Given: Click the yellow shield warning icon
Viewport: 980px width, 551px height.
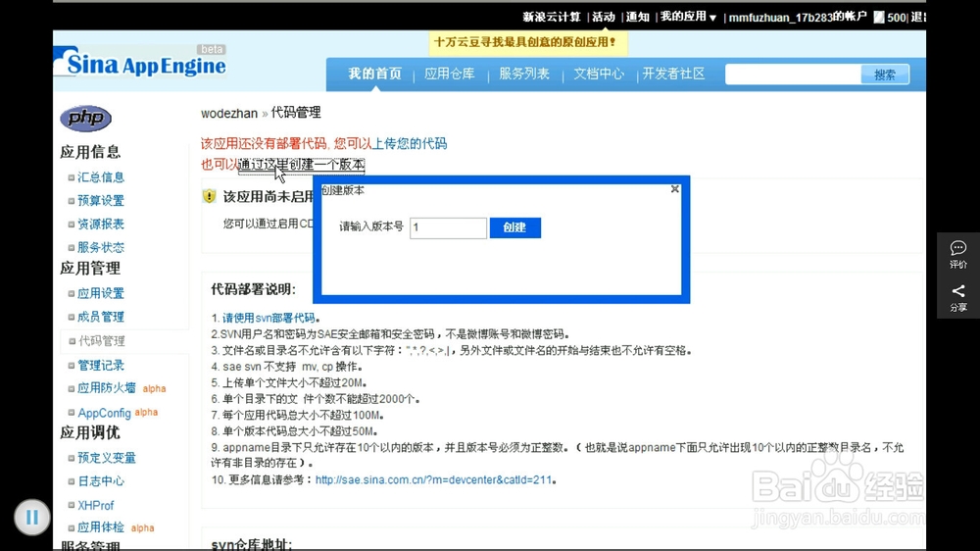Looking at the screenshot, I should [x=209, y=196].
